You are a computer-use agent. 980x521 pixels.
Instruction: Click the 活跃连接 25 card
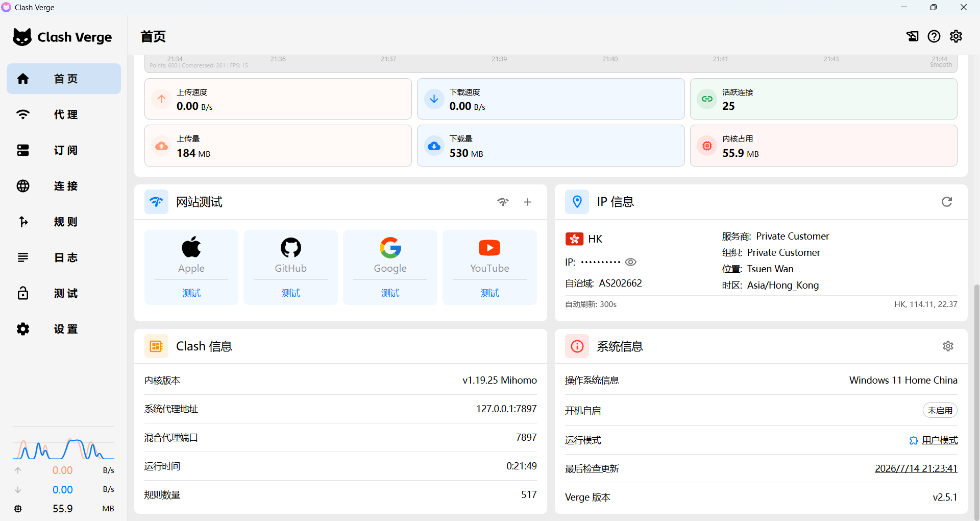click(x=823, y=99)
